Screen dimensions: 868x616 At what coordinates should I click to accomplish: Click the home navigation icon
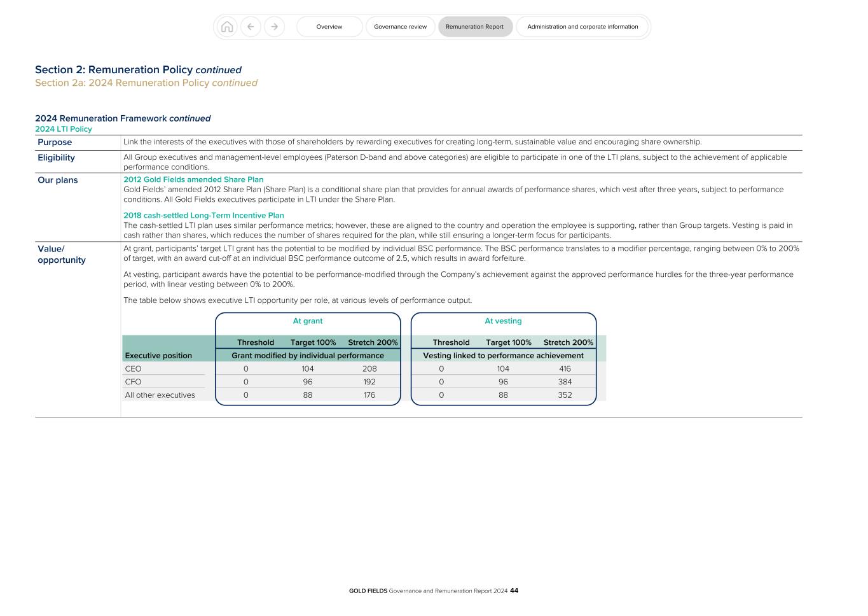pyautogui.click(x=227, y=27)
